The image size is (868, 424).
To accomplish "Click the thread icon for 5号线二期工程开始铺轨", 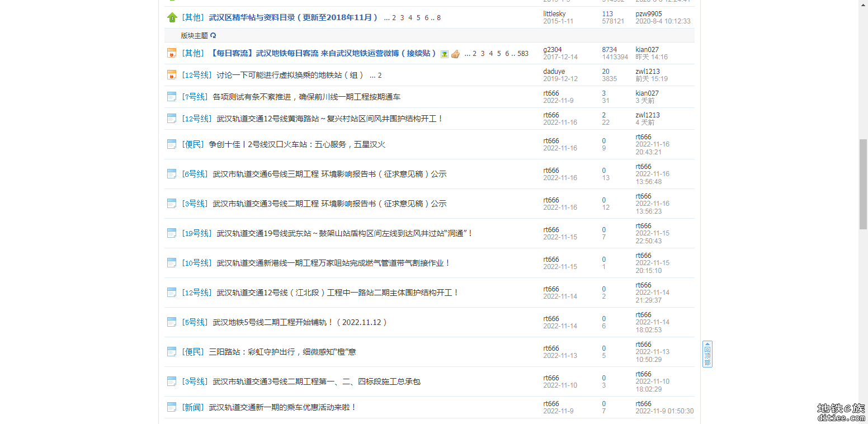I will (x=172, y=322).
